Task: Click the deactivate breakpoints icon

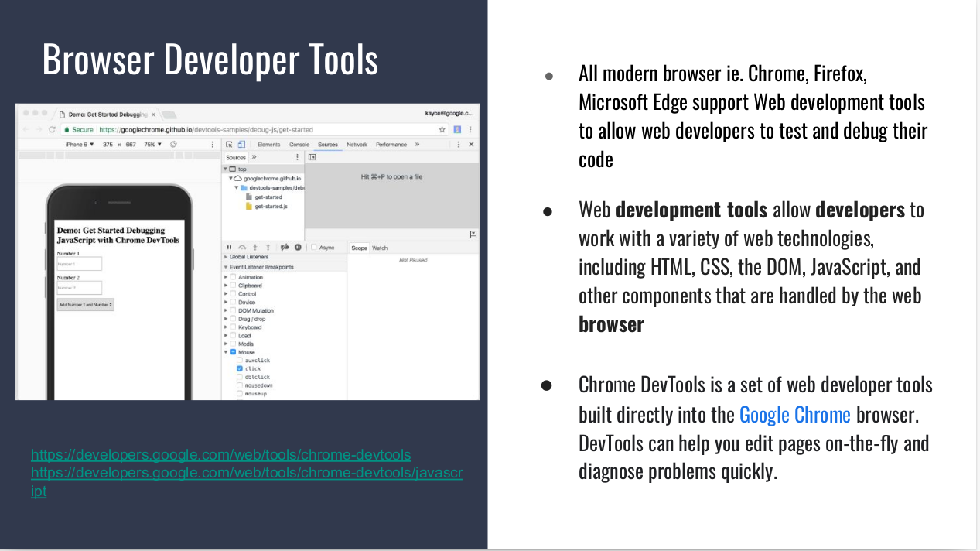Action: [285, 248]
